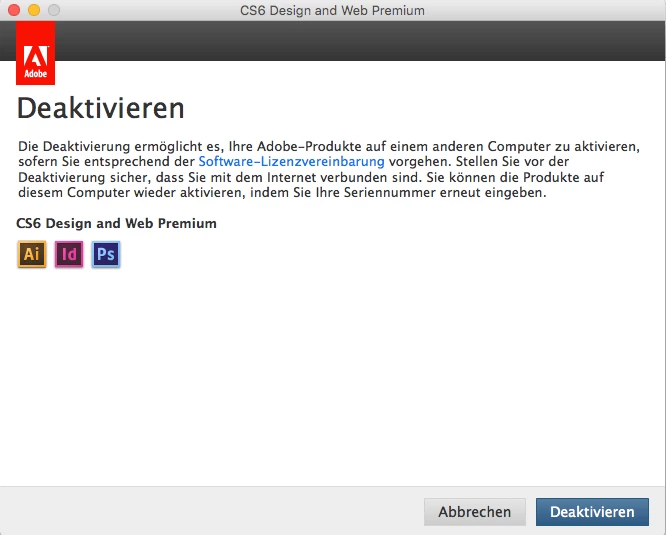
Task: Click the red Adobe logo
Action: coord(35,53)
